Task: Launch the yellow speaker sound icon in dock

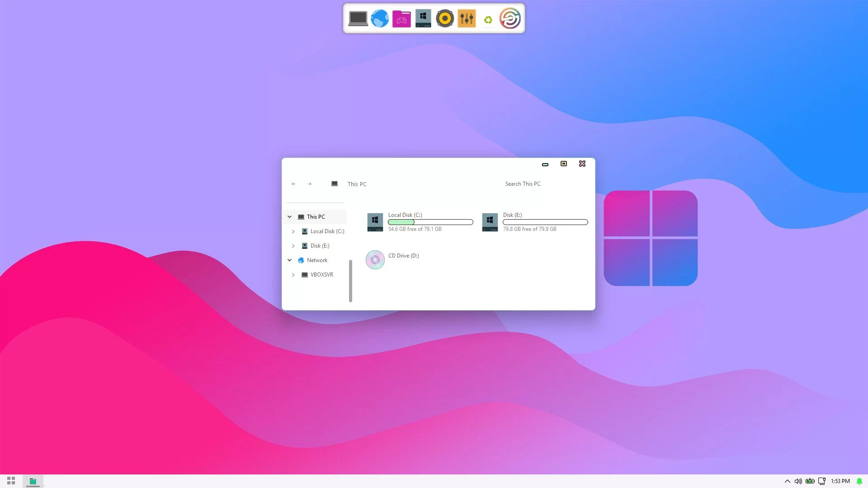Action: point(445,19)
